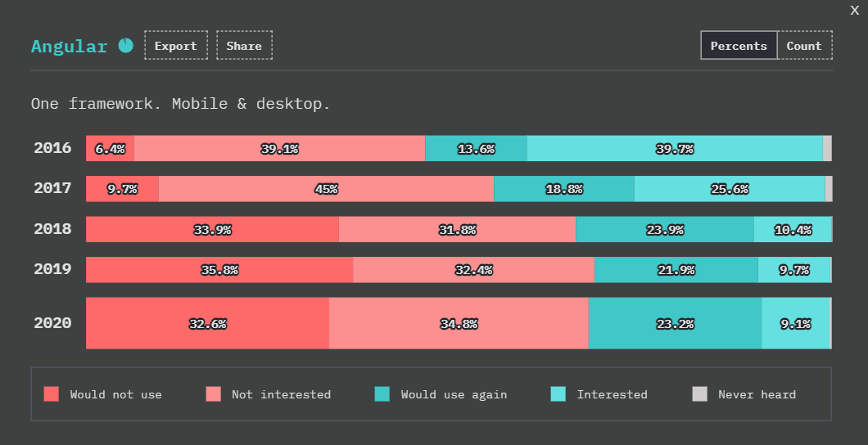Select the 2016 39.7% Interested segment
The height and width of the screenshot is (445, 868).
tap(675, 148)
